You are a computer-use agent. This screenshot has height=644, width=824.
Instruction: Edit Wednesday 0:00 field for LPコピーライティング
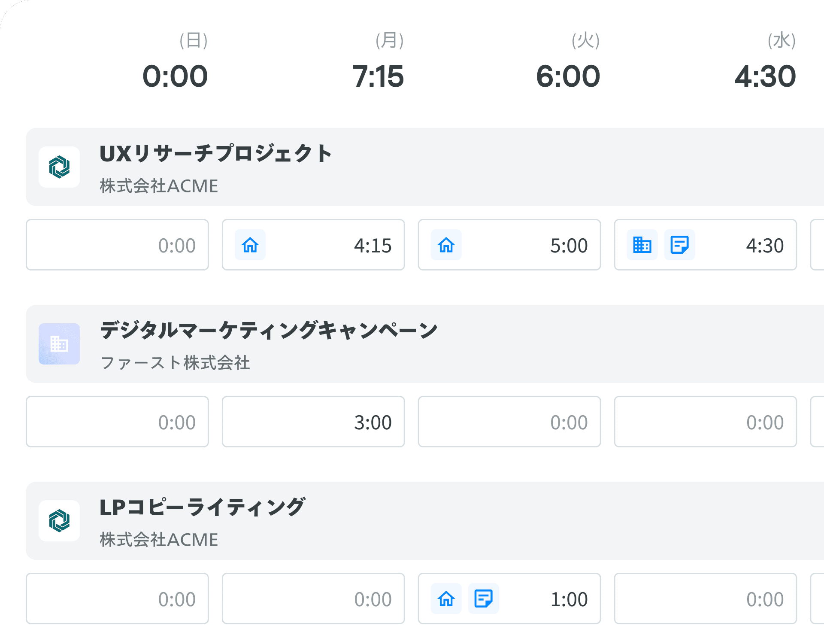(706, 598)
